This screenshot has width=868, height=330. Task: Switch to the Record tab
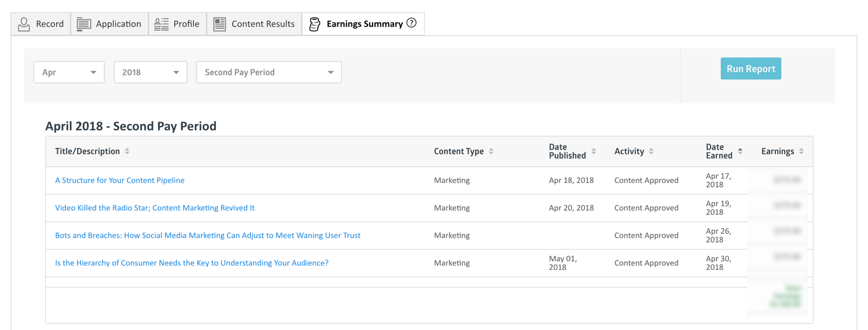pos(41,24)
